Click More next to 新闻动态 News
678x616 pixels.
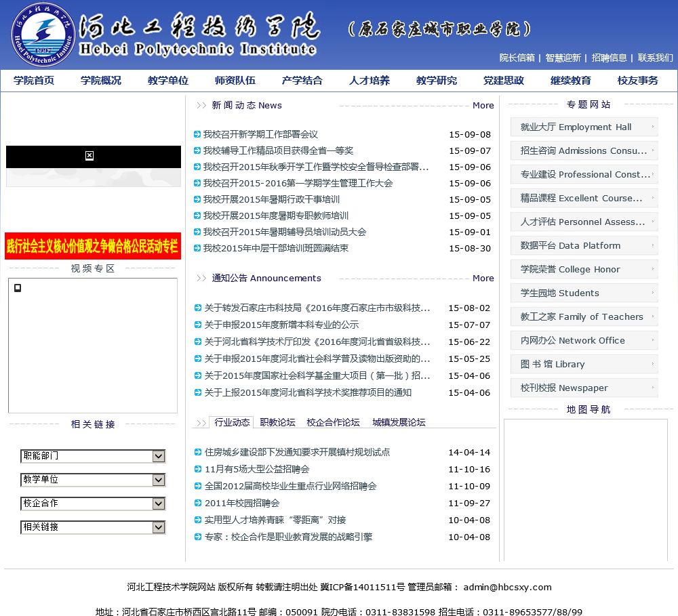[483, 106]
